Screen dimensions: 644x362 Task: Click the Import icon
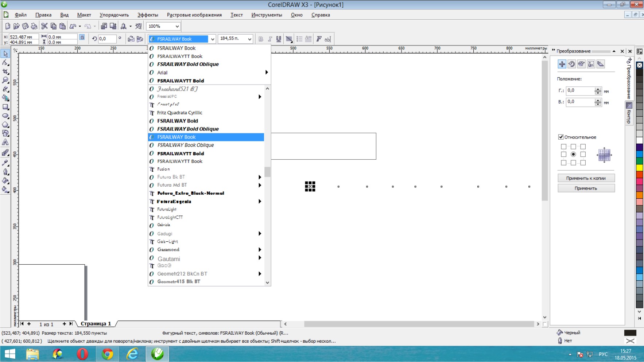(x=104, y=26)
